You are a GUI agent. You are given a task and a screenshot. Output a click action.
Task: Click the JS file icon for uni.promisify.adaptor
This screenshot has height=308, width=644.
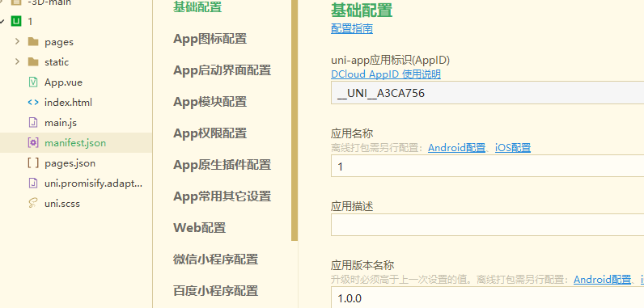pyautogui.click(x=33, y=184)
